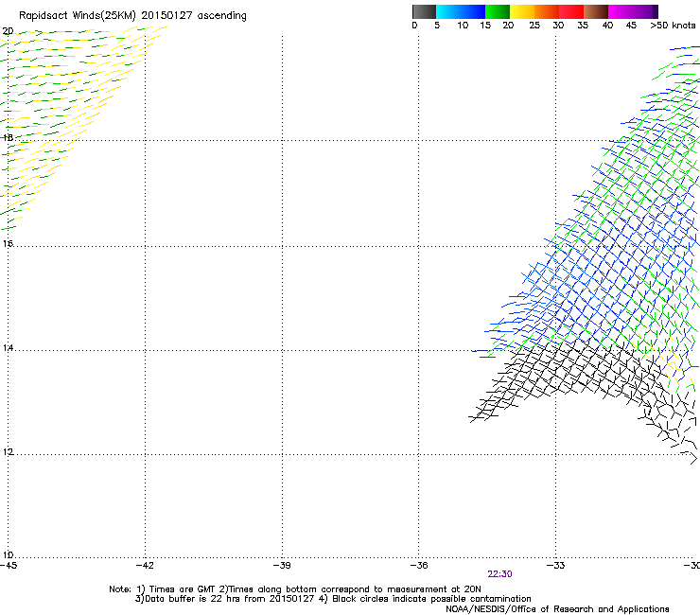Click the cyan-blue 5-15 knots legend band
This screenshot has width=700, height=615.
pos(461,11)
